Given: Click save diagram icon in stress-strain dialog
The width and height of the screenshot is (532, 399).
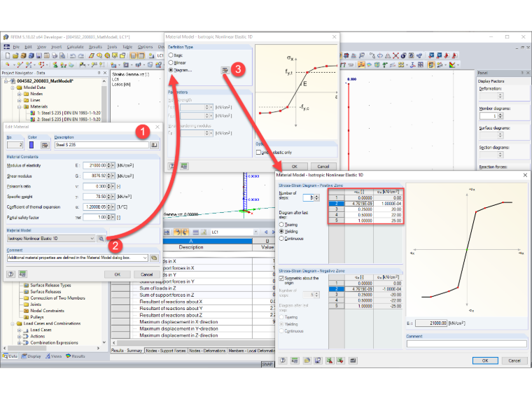Looking at the screenshot, I should pos(318,360).
